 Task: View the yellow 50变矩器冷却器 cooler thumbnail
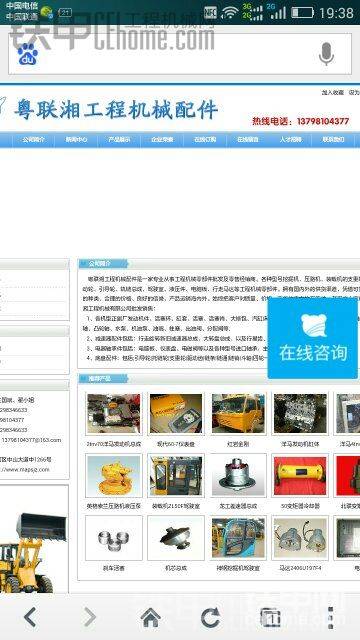click(300, 475)
